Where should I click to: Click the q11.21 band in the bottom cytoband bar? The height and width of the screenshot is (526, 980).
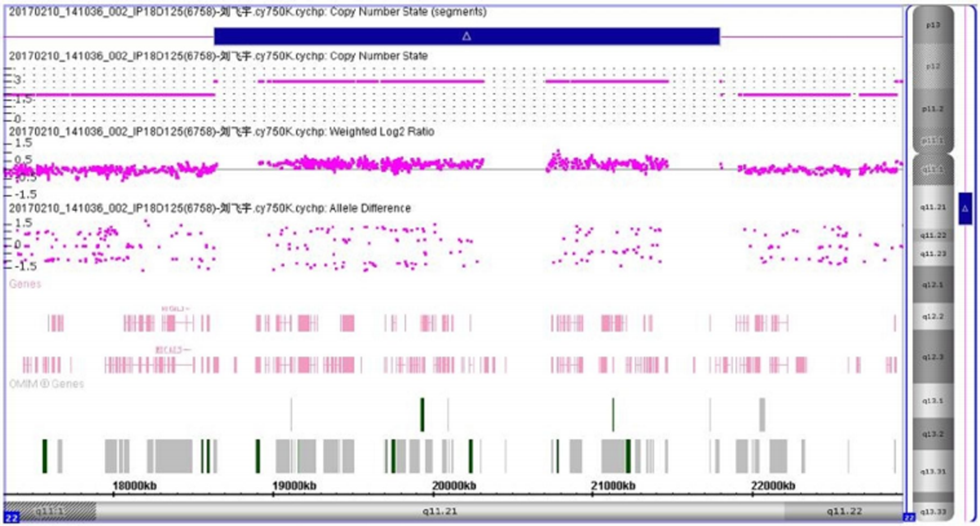440,511
